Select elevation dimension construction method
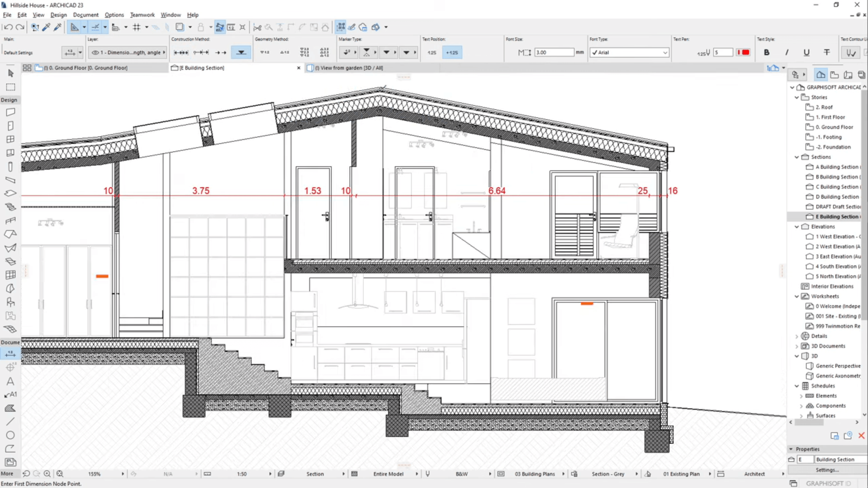The width and height of the screenshot is (868, 488). pos(241,52)
